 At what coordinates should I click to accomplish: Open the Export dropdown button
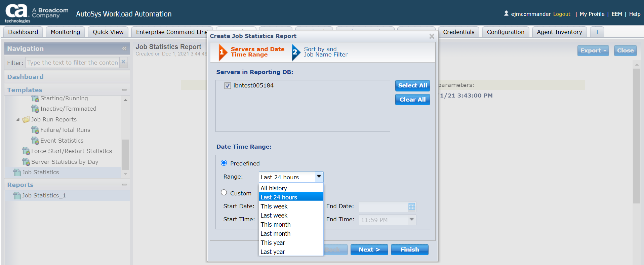(593, 50)
